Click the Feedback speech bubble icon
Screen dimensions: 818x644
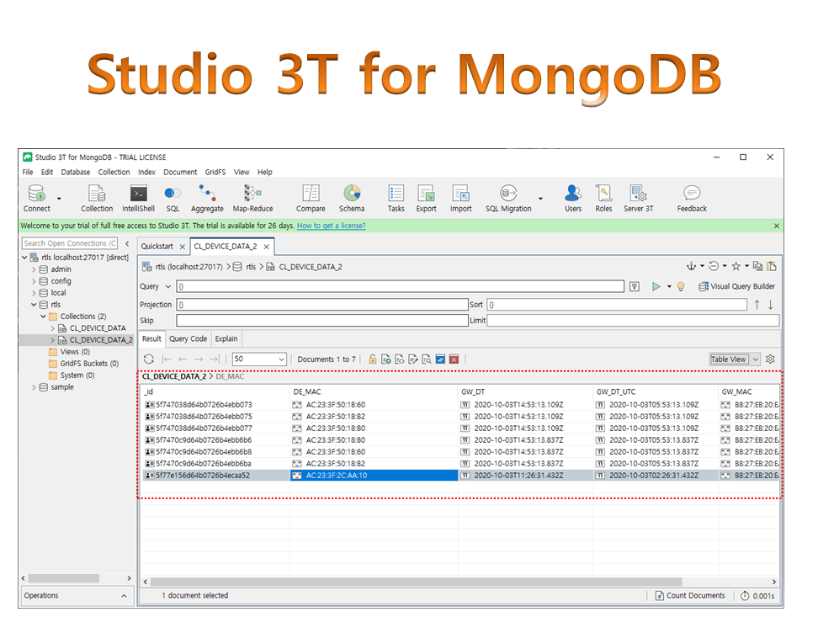(692, 193)
